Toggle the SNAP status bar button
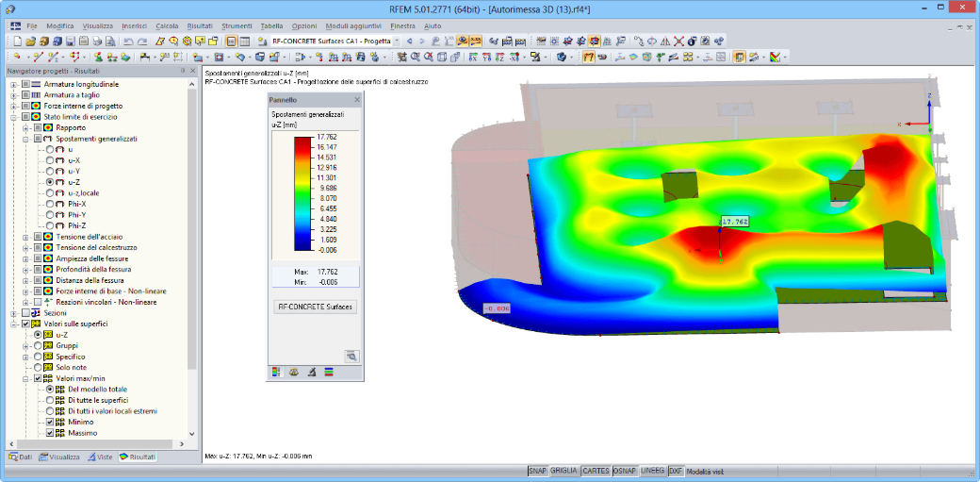Screen dimensions: 980x482 (537, 471)
